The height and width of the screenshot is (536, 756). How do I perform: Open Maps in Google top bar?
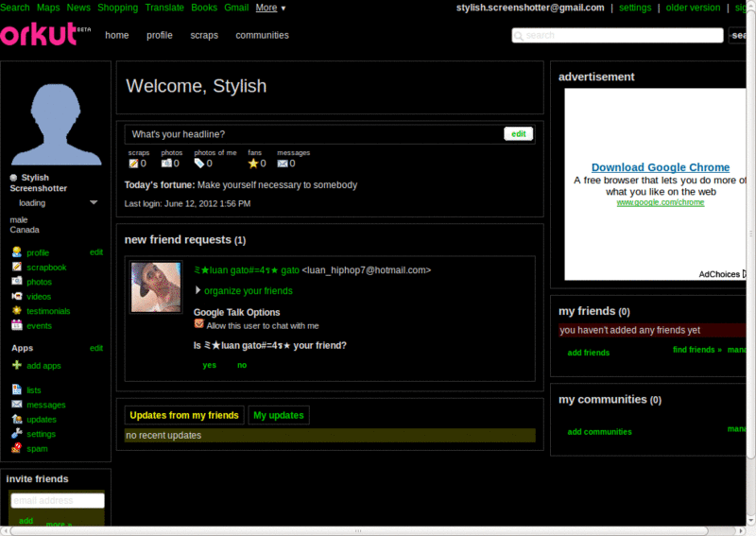[x=48, y=8]
